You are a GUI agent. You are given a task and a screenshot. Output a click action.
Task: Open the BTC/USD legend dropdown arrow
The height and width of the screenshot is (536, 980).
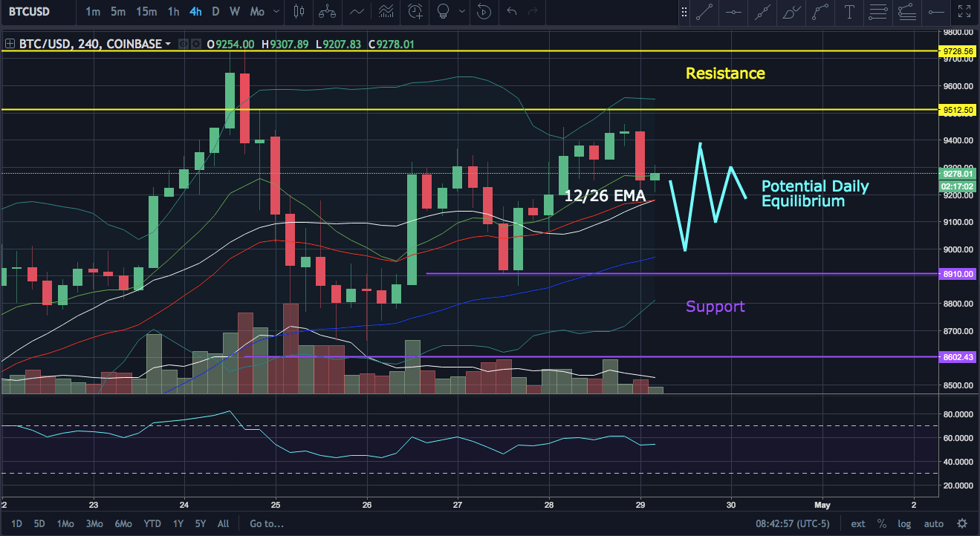tap(169, 45)
